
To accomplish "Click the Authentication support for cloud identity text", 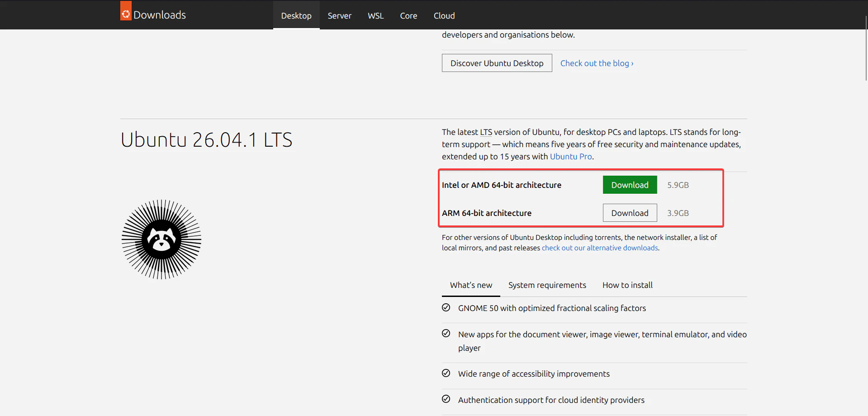I will click(551, 400).
